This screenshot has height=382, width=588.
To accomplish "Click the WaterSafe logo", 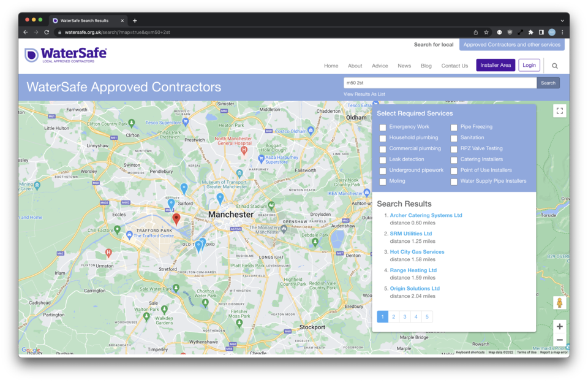I will [66, 55].
